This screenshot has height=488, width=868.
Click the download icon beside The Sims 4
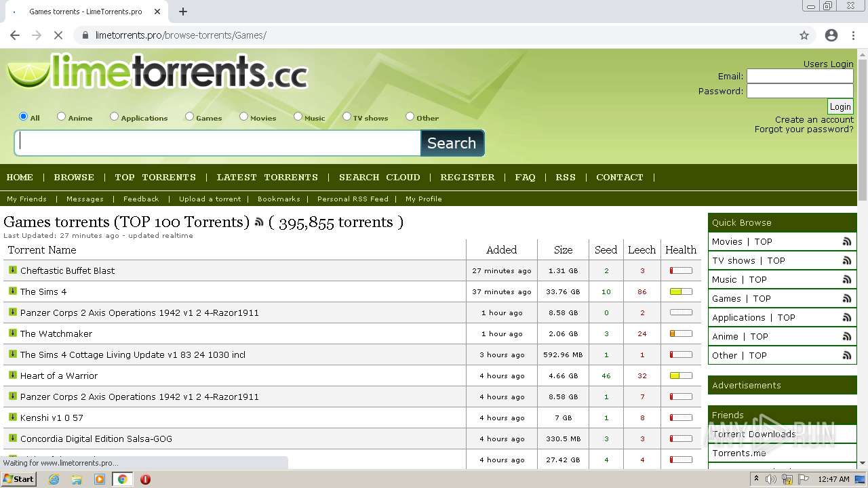[12, 291]
